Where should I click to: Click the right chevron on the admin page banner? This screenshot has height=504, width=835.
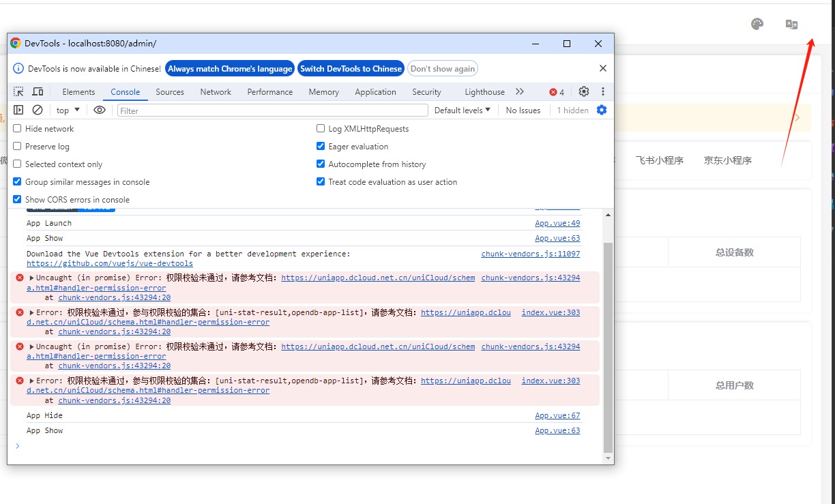pos(797,117)
